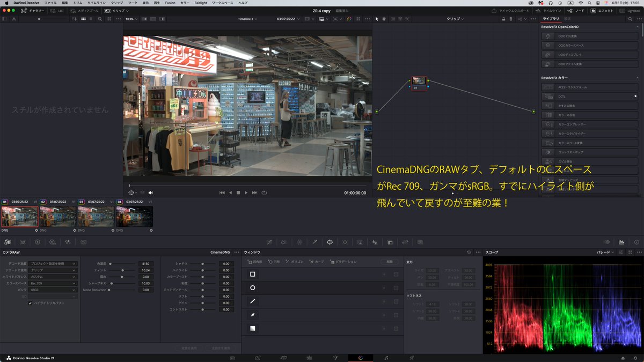The height and width of the screenshot is (362, 644).
Task: Toggle the Lightbox view
Action: click(630, 11)
